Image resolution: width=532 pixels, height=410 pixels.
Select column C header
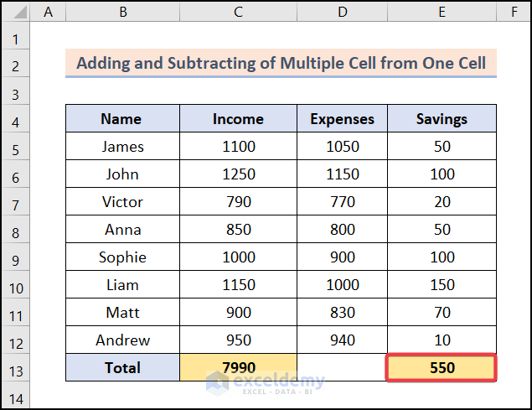(238, 12)
